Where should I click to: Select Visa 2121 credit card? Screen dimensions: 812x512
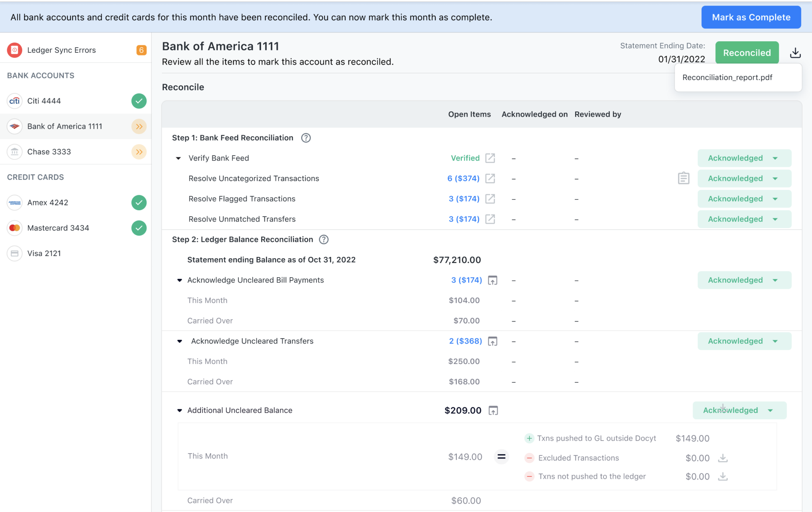coord(75,253)
